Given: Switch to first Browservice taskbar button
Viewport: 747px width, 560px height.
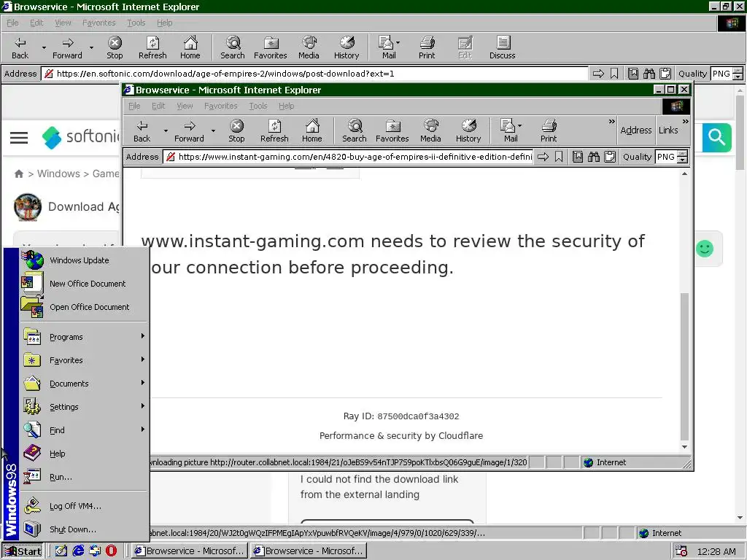Looking at the screenshot, I should click(189, 551).
